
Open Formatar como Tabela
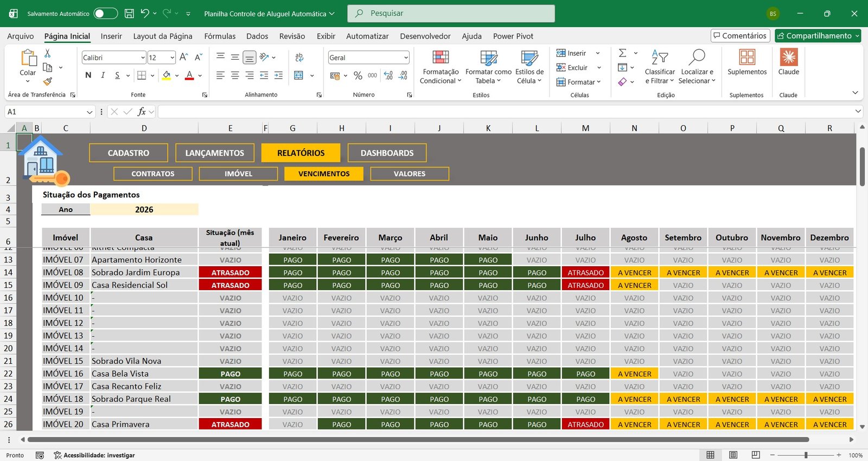point(488,66)
